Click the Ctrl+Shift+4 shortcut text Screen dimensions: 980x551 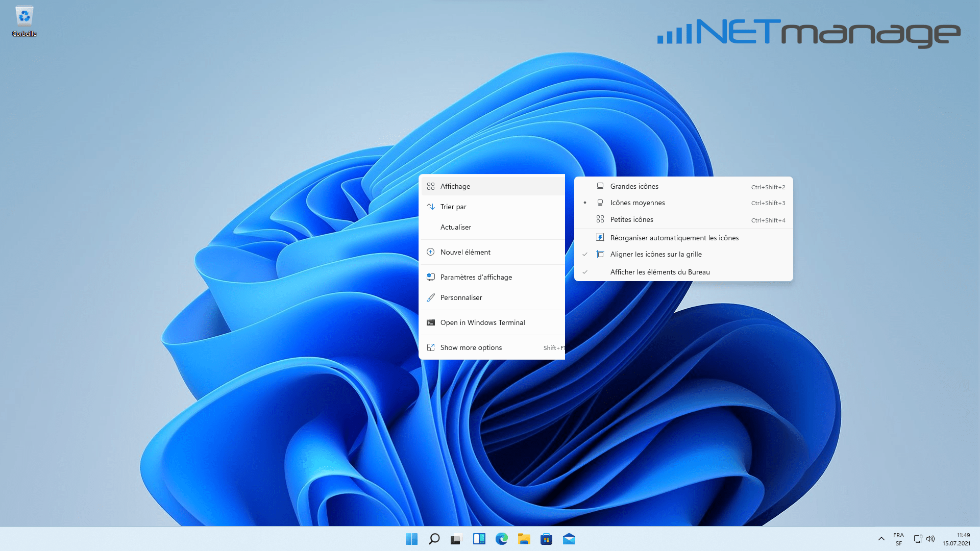pyautogui.click(x=768, y=220)
